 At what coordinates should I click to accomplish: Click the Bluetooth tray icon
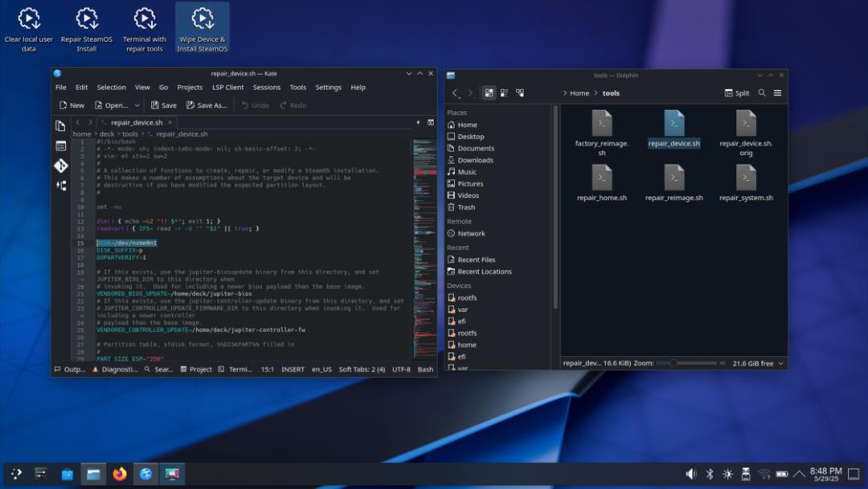[710, 474]
